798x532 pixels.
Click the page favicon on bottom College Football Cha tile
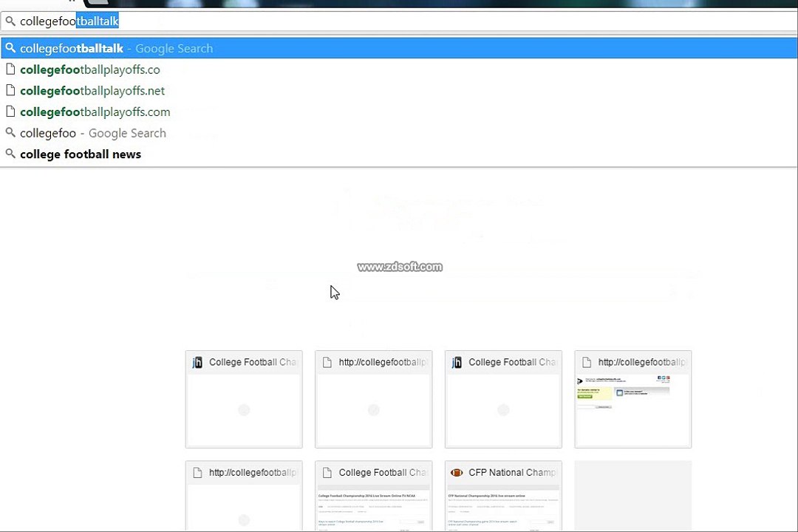pyautogui.click(x=327, y=472)
